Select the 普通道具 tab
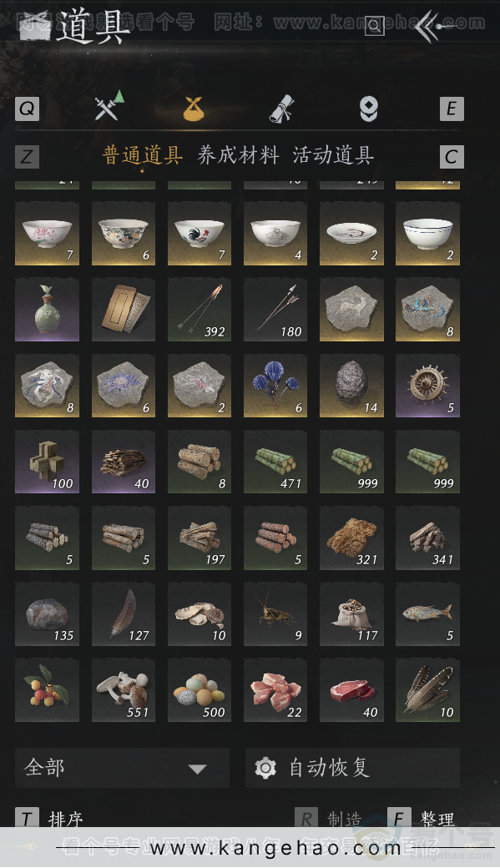Viewport: 500px width, 868px height. (143, 155)
